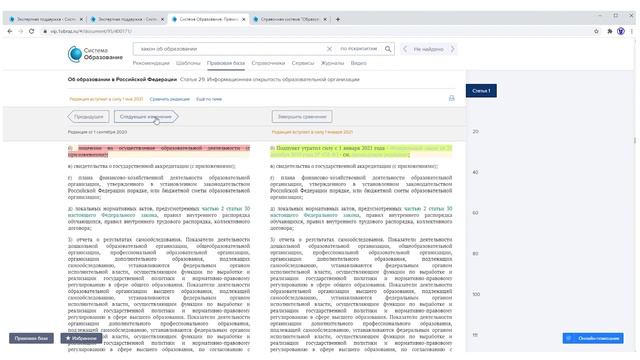Switch to the Справочная система tab

tap(290, 19)
